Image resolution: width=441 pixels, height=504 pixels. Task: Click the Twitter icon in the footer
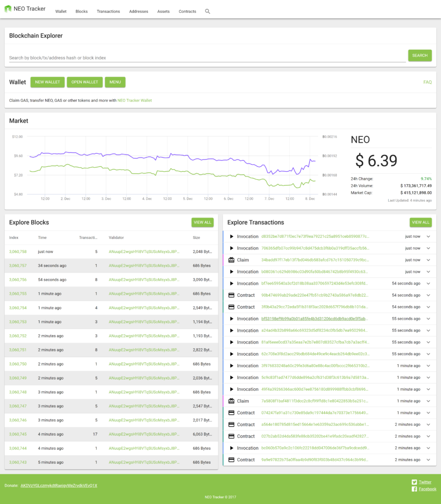[415, 482]
